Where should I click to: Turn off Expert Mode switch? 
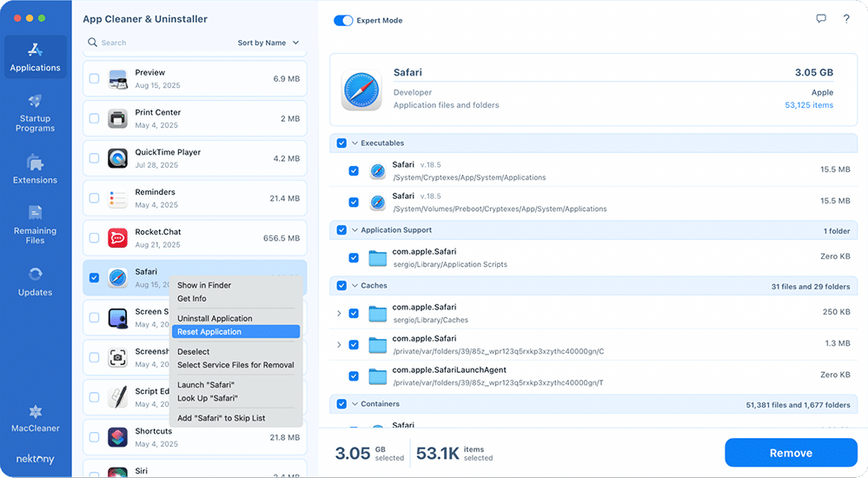click(343, 21)
